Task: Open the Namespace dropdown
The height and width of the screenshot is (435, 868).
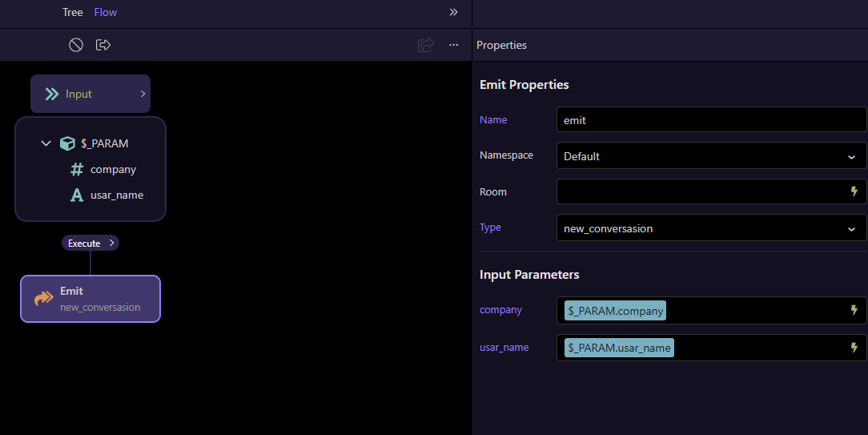Action: (x=710, y=156)
